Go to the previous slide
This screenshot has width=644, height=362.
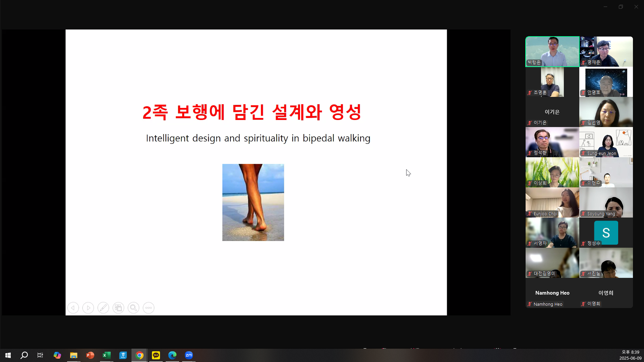(x=73, y=308)
